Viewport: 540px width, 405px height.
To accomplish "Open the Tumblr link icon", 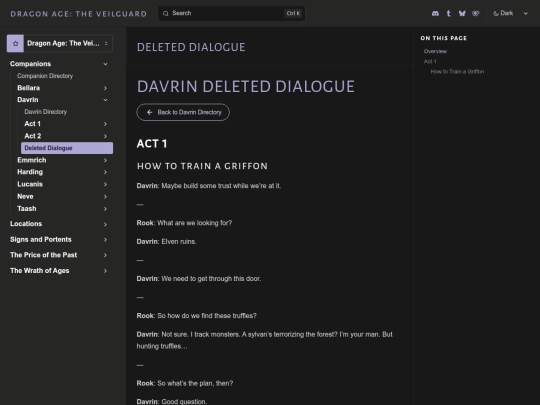I will tap(448, 13).
